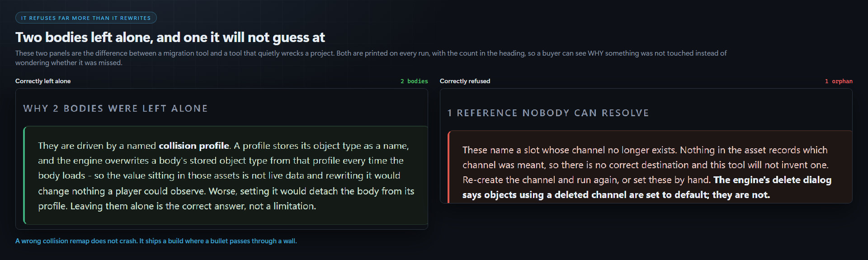This screenshot has width=868, height=260.
Task: Click 'WHY 2 BODIES WERE LEFT ALONE' header
Action: [116, 109]
